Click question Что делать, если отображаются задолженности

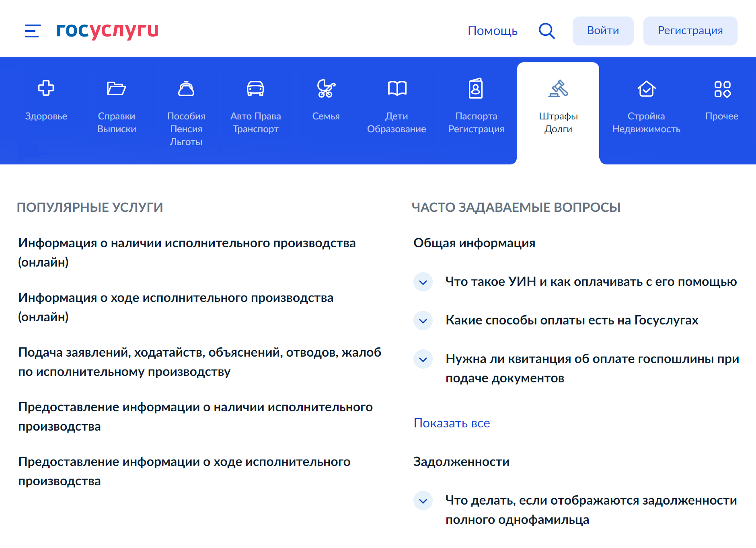point(591,510)
